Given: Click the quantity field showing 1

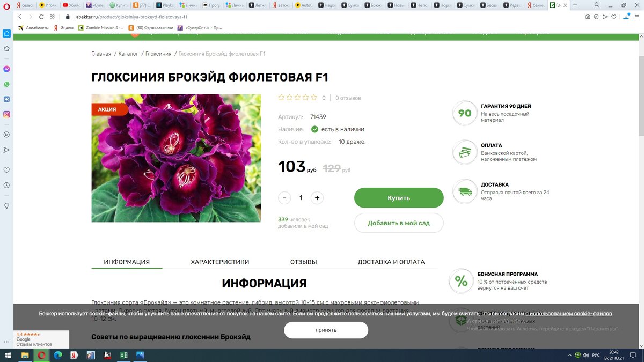Looking at the screenshot, I should (x=301, y=198).
